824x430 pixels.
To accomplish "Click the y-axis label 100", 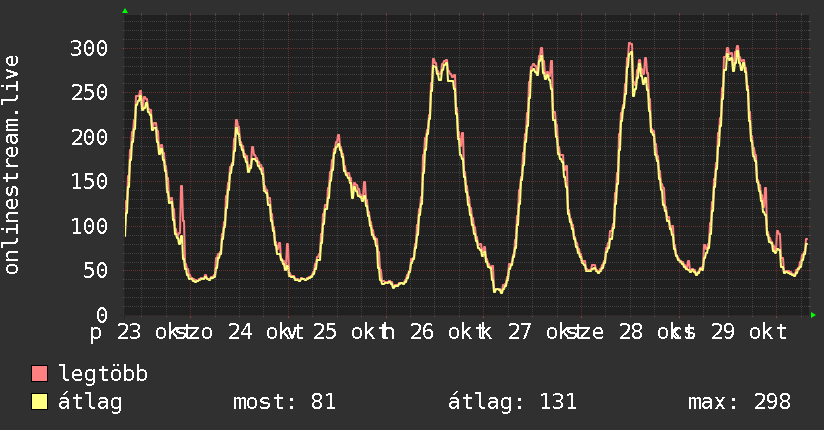I will click(89, 226).
